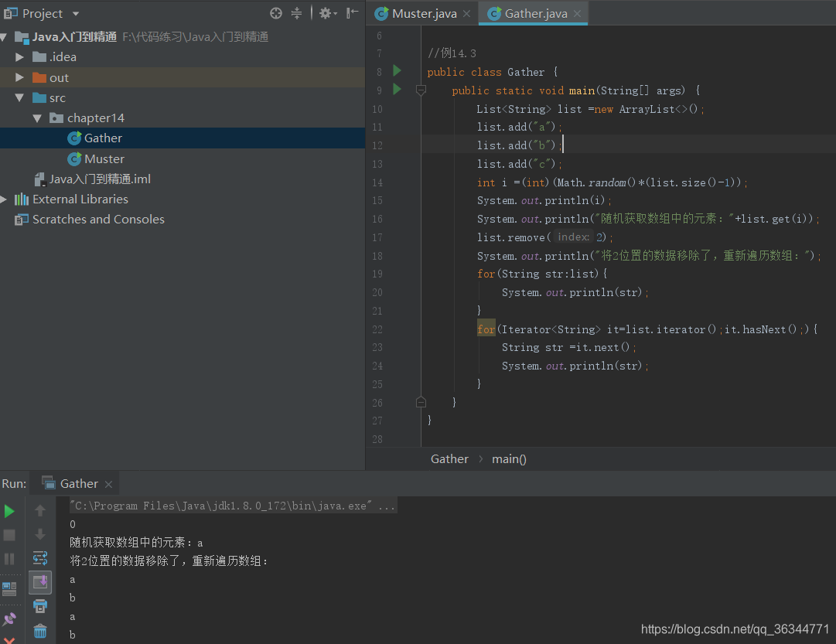Click line number 14 in the gutter

point(377,183)
